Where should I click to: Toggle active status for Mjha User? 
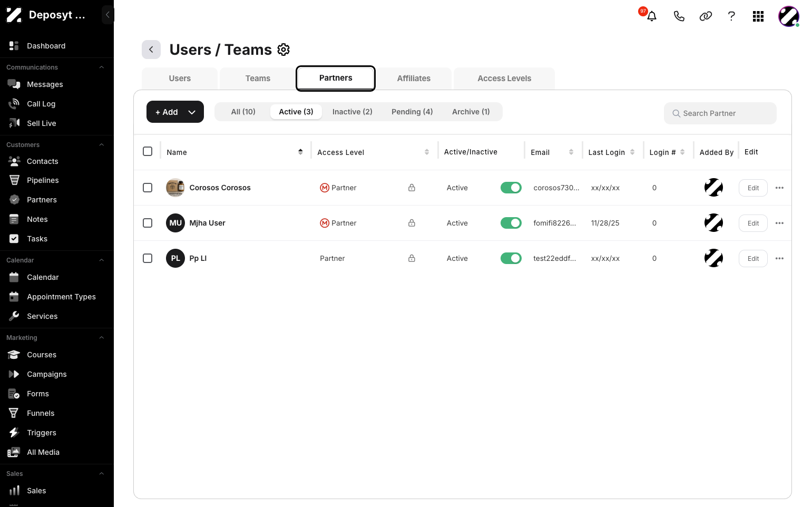point(511,223)
